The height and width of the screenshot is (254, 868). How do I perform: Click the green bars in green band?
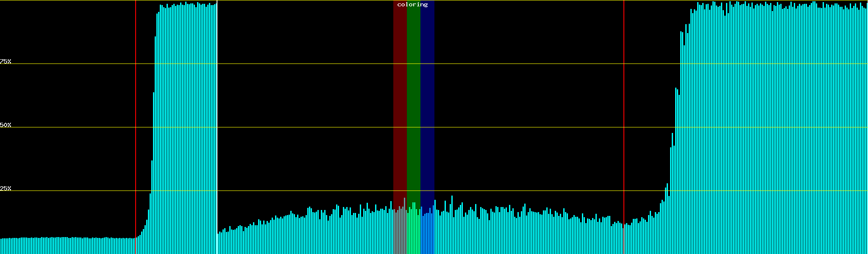coord(413,233)
